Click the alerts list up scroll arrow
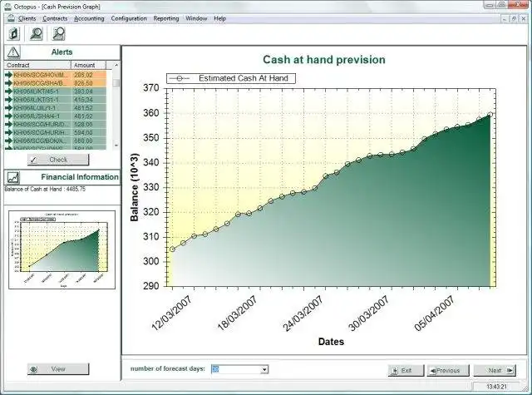This screenshot has height=395, width=532. point(116,65)
